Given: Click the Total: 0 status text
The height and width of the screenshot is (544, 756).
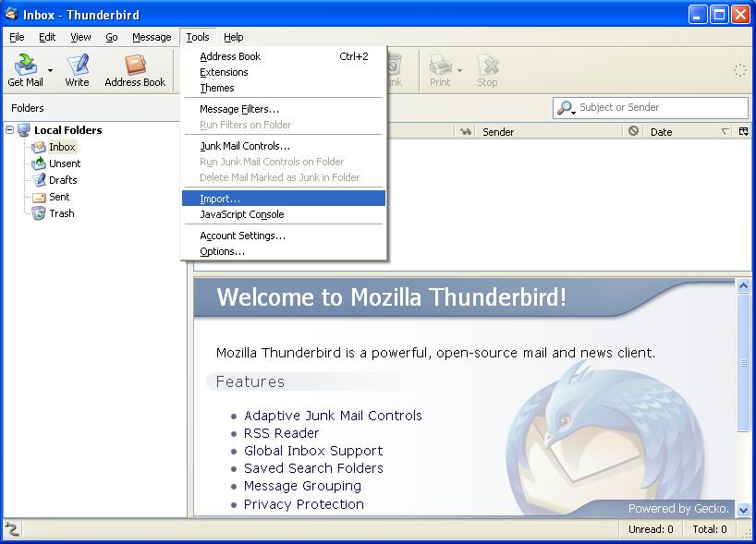Looking at the screenshot, I should point(710,529).
